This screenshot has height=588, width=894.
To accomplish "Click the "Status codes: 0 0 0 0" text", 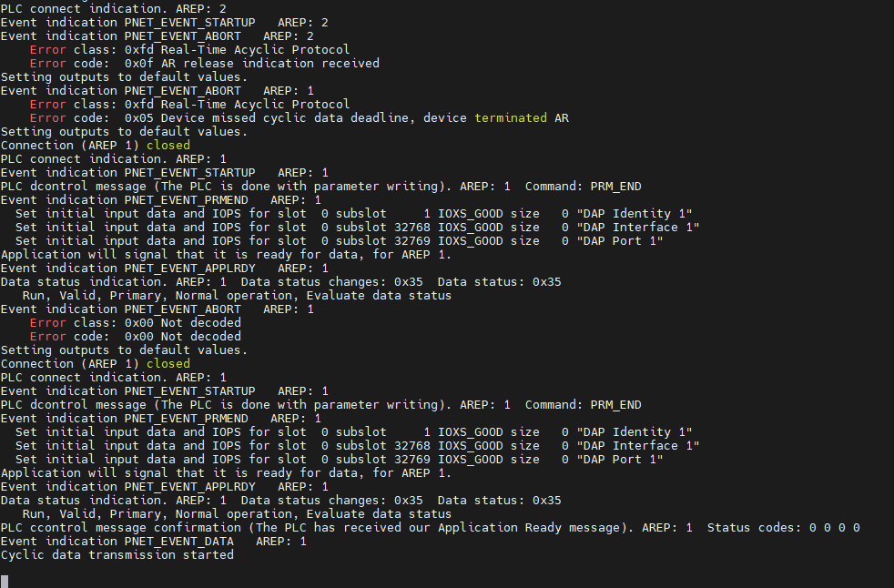I will [783, 527].
